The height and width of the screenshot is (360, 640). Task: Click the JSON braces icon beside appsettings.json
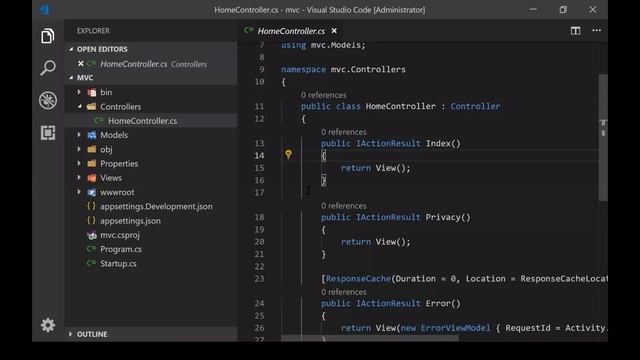(91, 220)
